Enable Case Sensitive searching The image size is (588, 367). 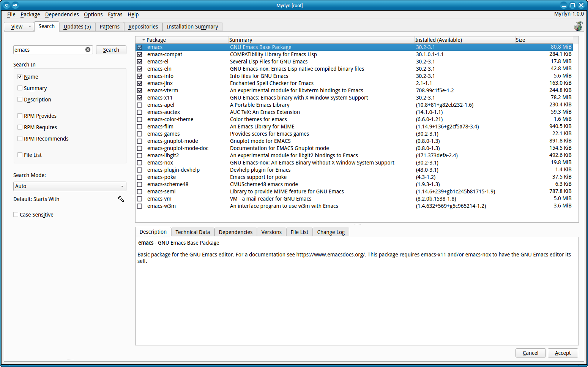coord(16,215)
